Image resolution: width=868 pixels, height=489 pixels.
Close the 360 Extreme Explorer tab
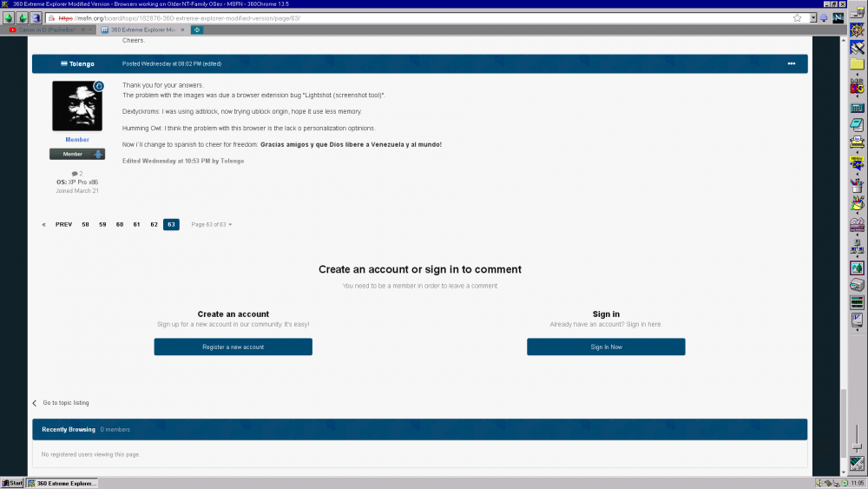[x=182, y=30]
